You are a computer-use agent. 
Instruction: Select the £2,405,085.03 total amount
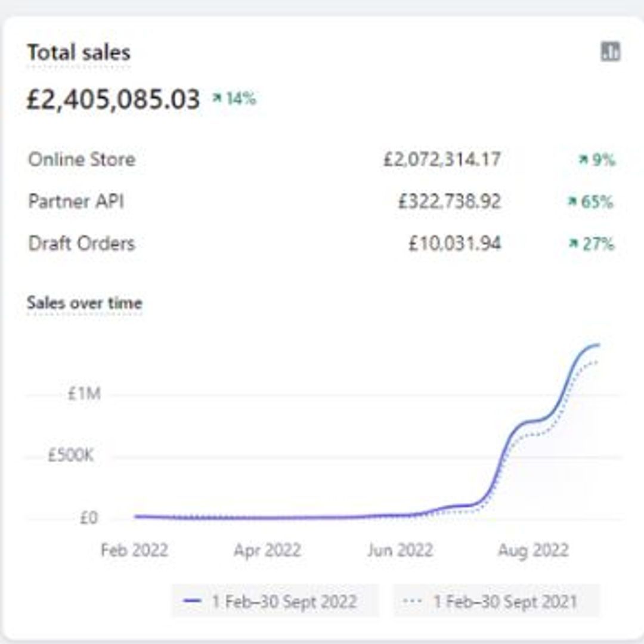pos(113,100)
